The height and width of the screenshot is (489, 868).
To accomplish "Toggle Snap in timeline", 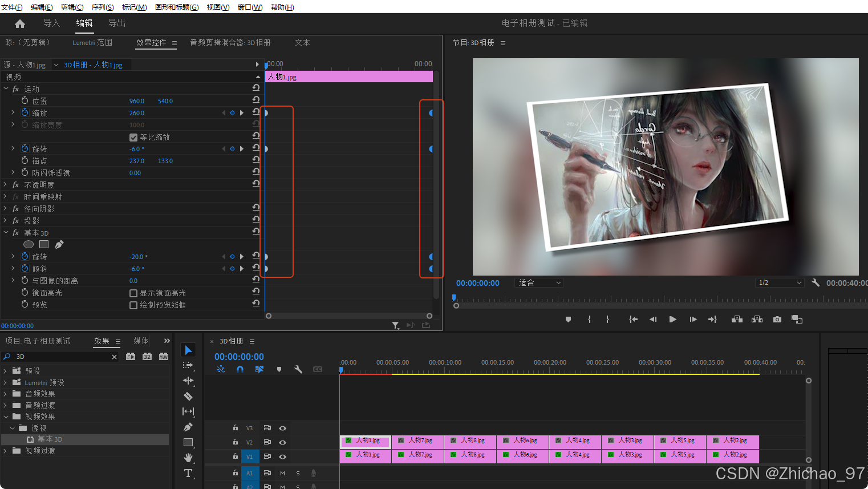I will 240,369.
